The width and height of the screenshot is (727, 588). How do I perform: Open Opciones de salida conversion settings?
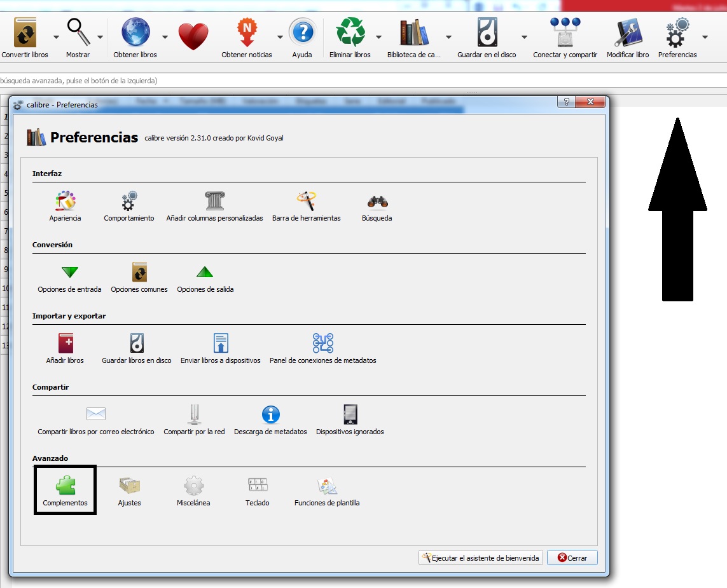click(x=204, y=275)
